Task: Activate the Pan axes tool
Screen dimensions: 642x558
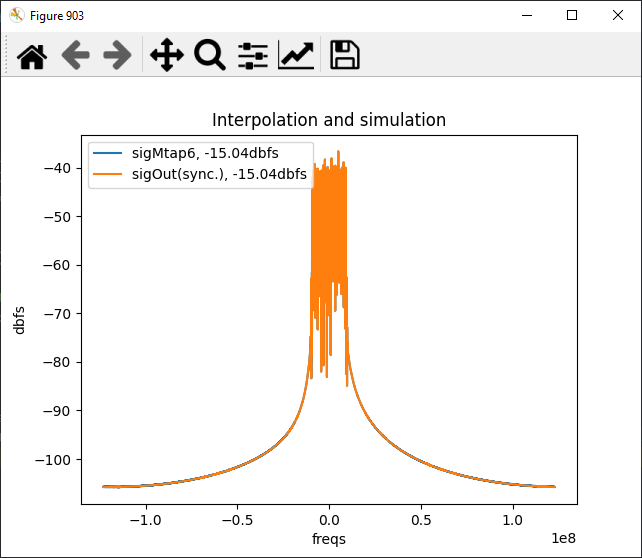Action: point(167,55)
